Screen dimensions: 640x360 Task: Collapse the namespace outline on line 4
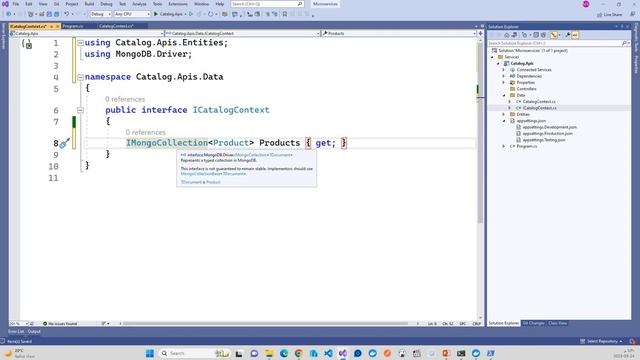pyautogui.click(x=80, y=77)
